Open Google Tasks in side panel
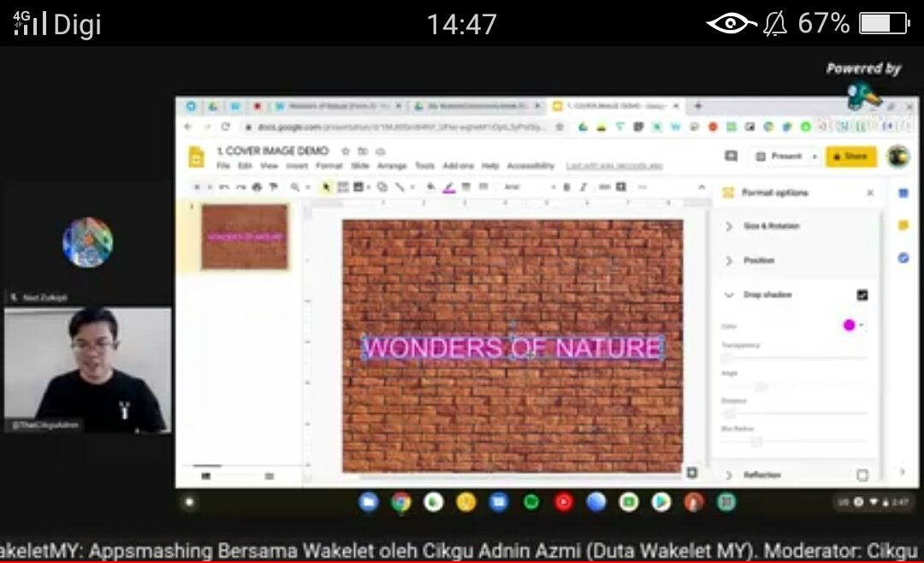 tap(903, 258)
